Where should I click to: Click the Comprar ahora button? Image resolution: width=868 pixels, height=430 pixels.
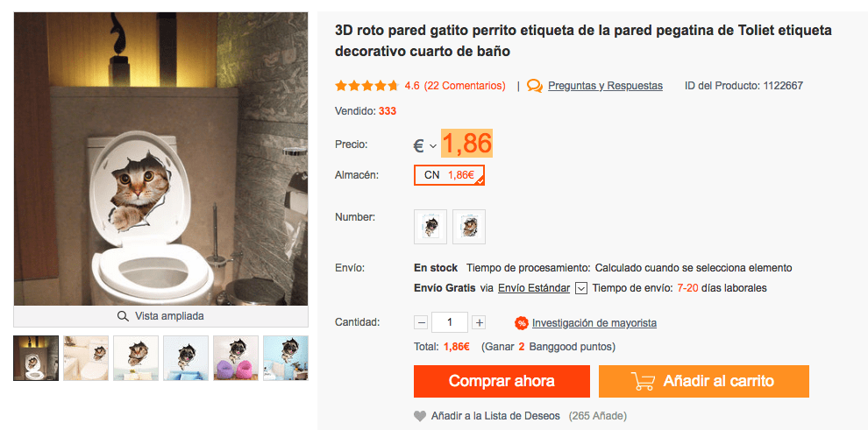[502, 381]
